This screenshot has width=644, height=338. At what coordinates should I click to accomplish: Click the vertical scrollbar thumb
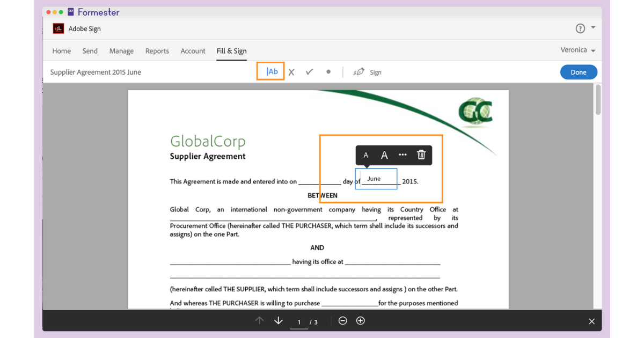click(x=598, y=100)
